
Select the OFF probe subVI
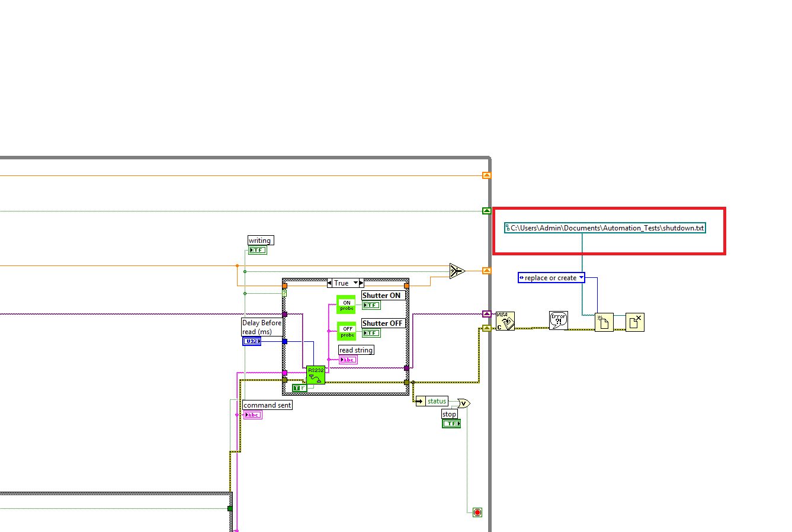point(347,331)
